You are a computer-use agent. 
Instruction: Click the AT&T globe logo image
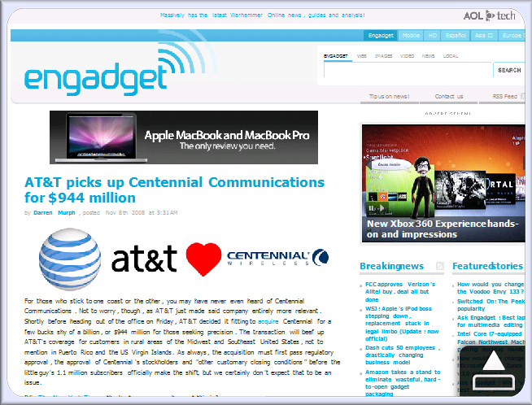tap(70, 259)
